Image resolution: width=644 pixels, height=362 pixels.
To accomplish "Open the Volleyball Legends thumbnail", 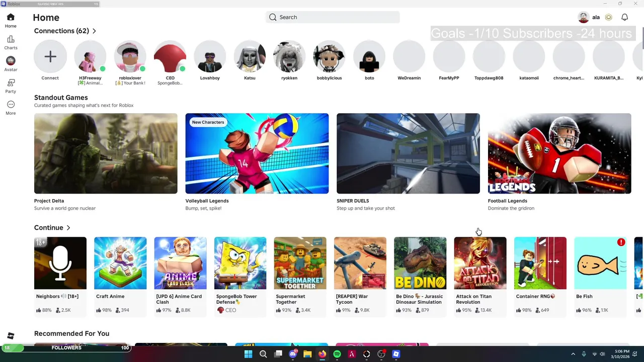I will [257, 153].
